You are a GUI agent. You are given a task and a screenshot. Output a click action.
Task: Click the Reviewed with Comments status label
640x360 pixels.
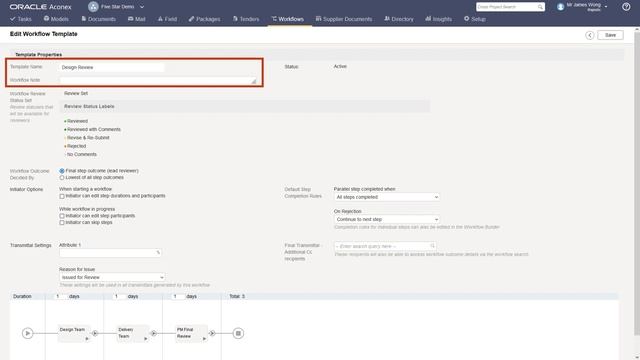[x=93, y=129]
